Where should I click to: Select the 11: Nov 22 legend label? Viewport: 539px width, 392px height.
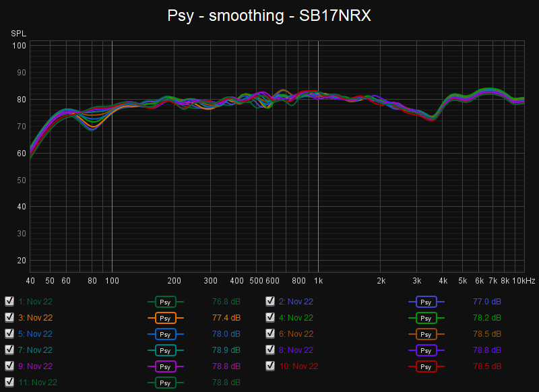[x=38, y=383]
